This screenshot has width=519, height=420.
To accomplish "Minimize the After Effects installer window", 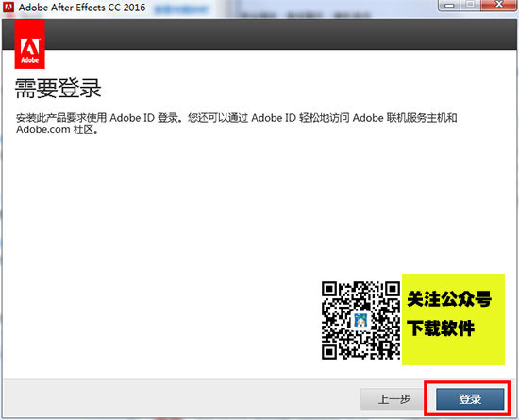I will click(449, 5).
